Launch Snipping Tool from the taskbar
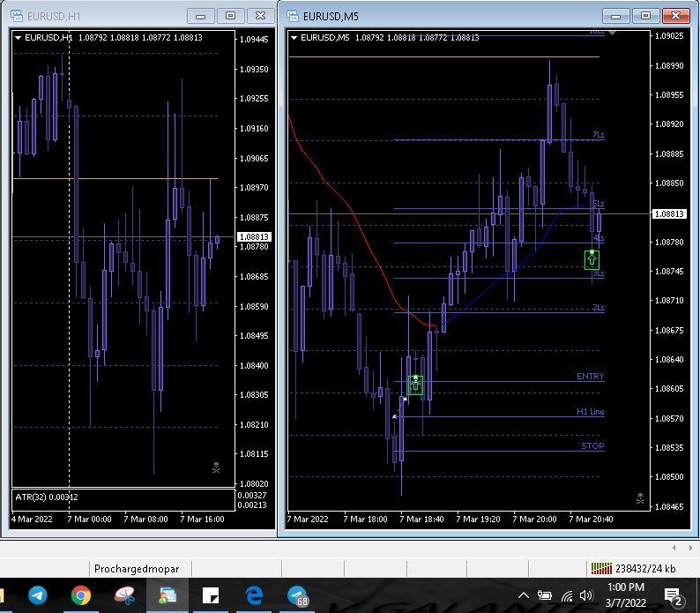 coord(125,596)
